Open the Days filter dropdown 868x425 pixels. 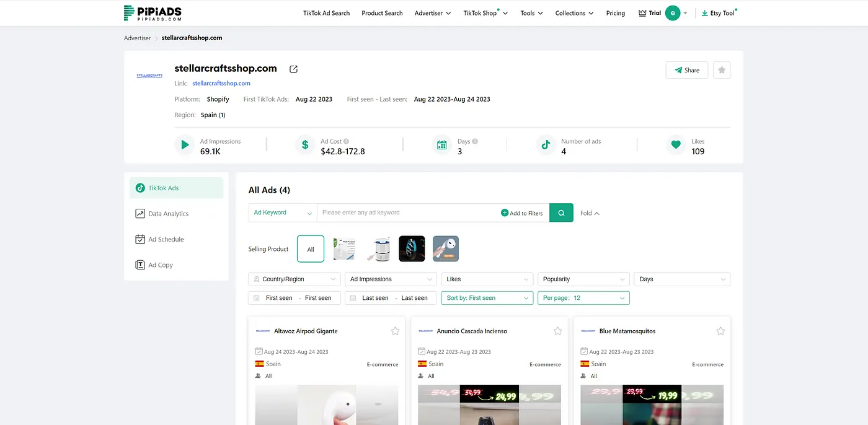[x=682, y=279]
